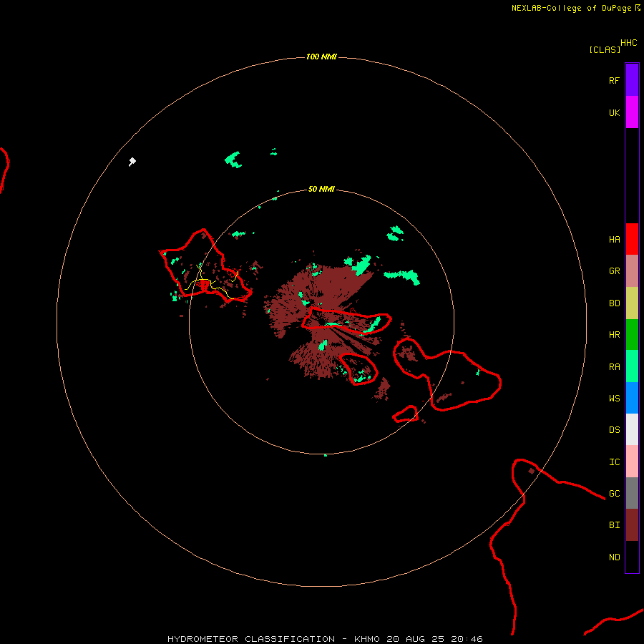Click the HA legend label
The height and width of the screenshot is (644, 644).
[x=614, y=240]
